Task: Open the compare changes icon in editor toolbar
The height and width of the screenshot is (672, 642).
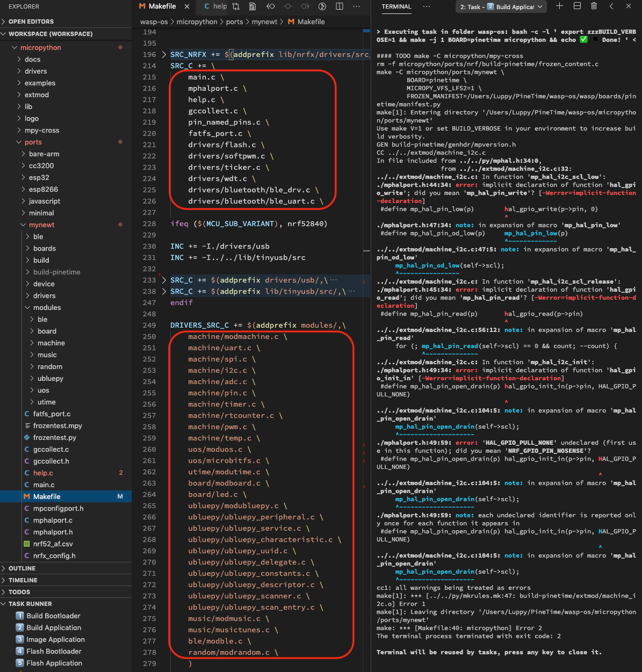Action: [x=236, y=6]
